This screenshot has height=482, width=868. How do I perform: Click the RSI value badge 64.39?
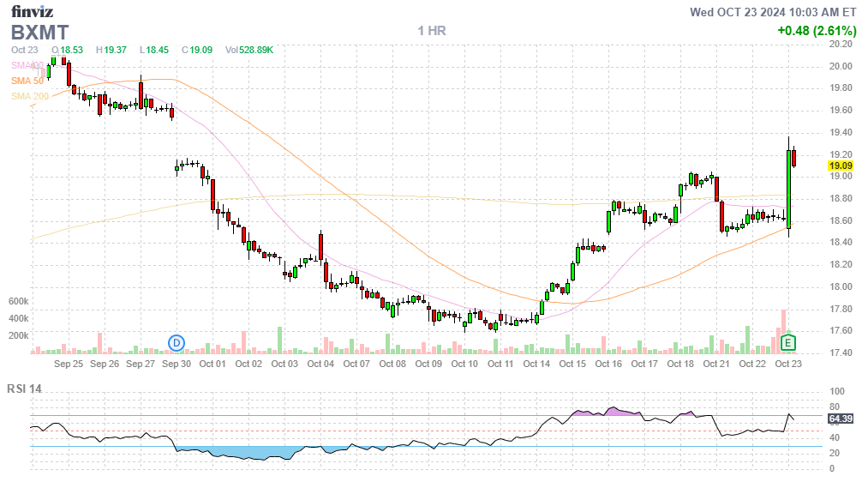coord(841,419)
